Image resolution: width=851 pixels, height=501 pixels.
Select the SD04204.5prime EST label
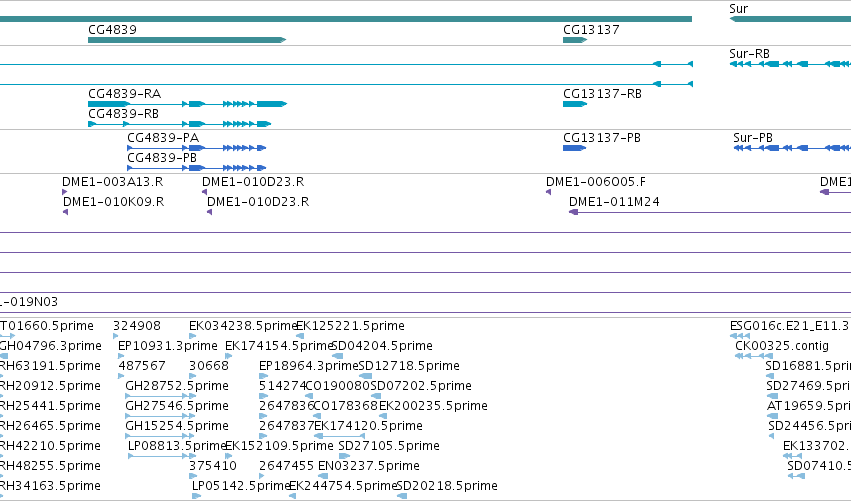(x=382, y=346)
